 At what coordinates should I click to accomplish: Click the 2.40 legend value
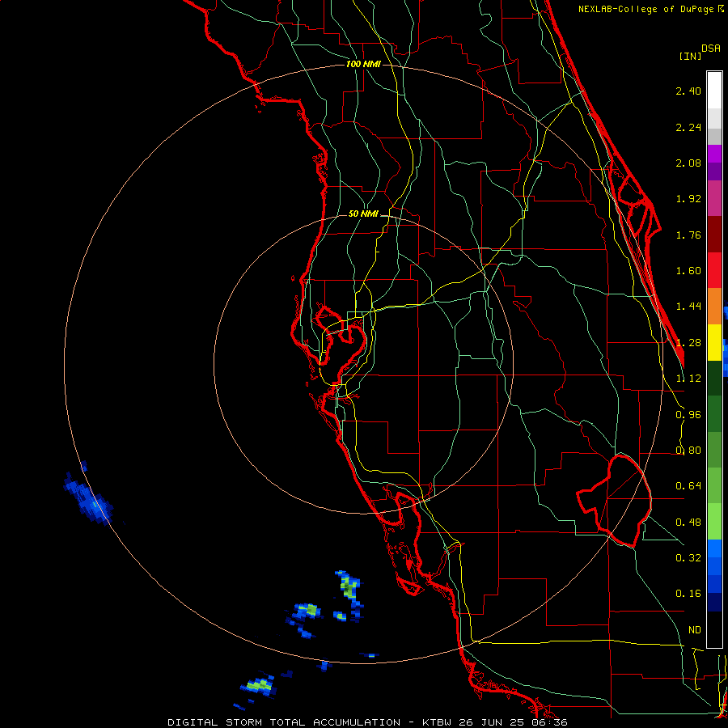coord(688,91)
